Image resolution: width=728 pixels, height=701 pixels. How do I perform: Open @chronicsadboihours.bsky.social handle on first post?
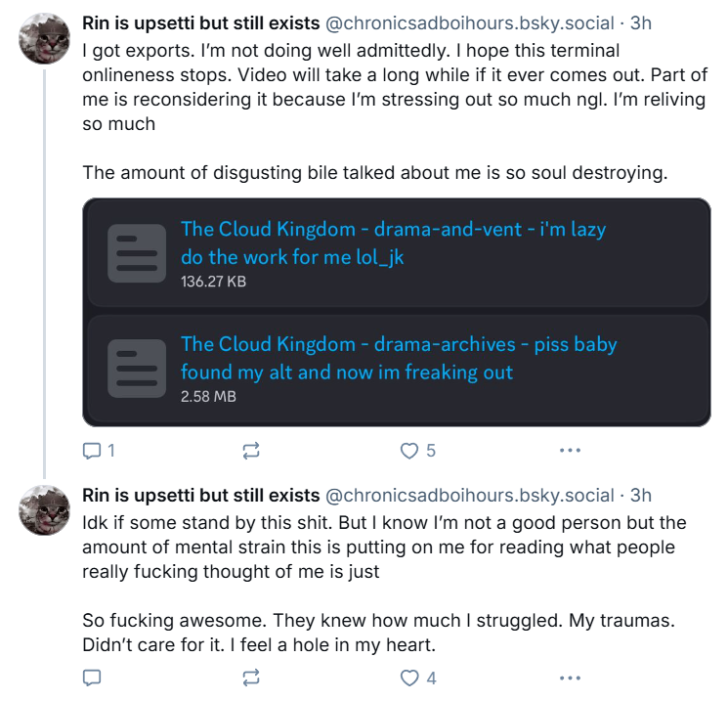(x=469, y=22)
